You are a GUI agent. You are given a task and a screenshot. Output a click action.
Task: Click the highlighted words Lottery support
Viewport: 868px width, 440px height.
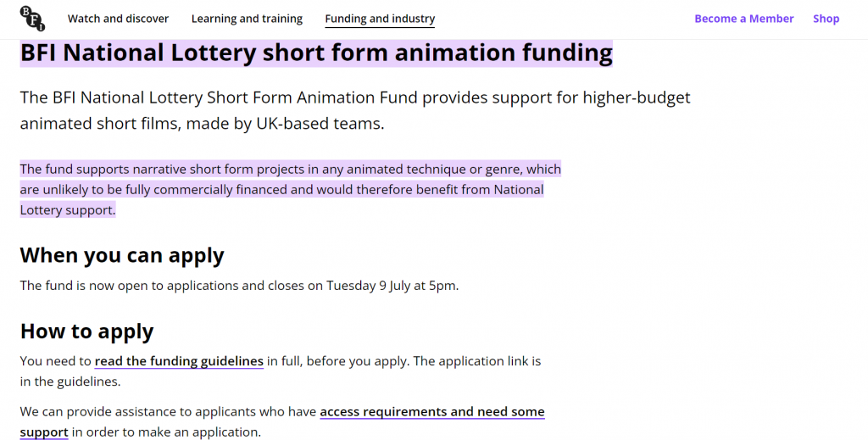coord(68,209)
